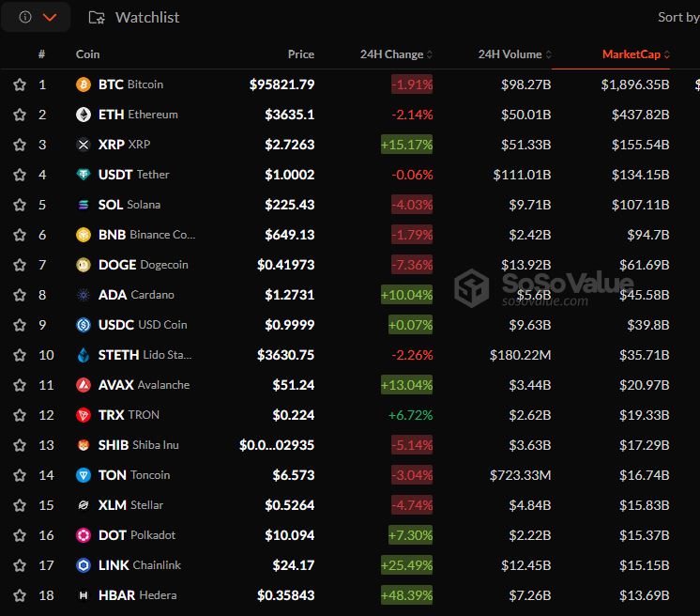Open the Toncoin TON coin page
Image resolution: width=700 pixels, height=616 pixels.
[134, 475]
